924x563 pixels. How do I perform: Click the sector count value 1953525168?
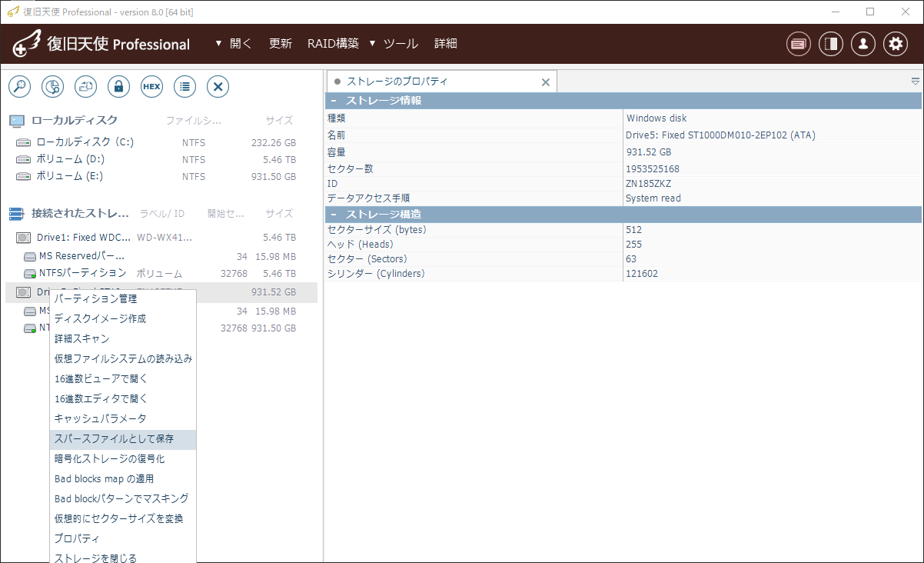(653, 169)
